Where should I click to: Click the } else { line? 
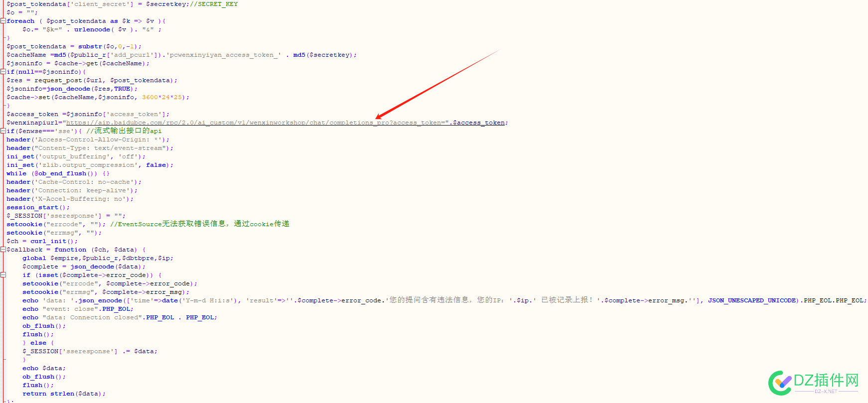(x=38, y=343)
